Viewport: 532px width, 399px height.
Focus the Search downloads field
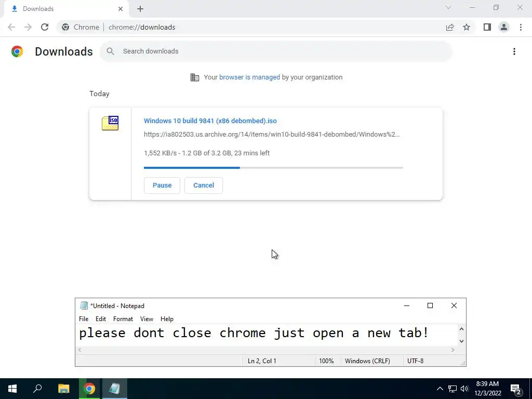[x=276, y=51]
